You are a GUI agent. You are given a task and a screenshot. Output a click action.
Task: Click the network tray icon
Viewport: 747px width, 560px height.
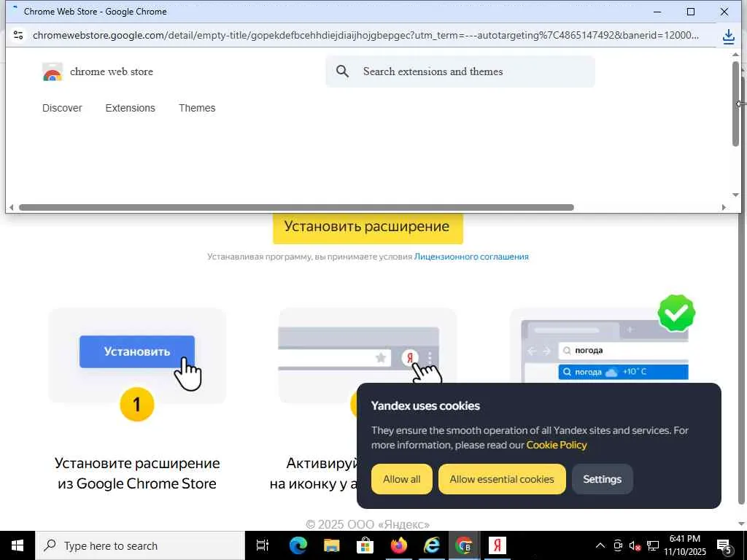coord(653,545)
